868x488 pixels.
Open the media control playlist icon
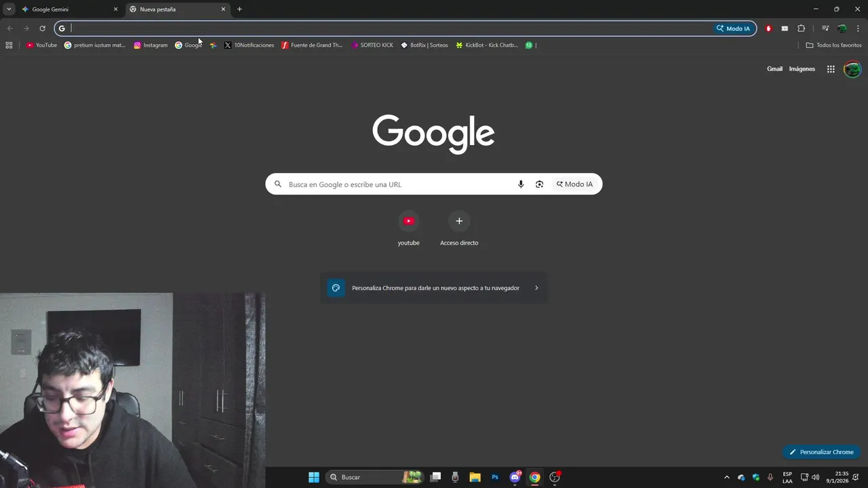point(825,28)
